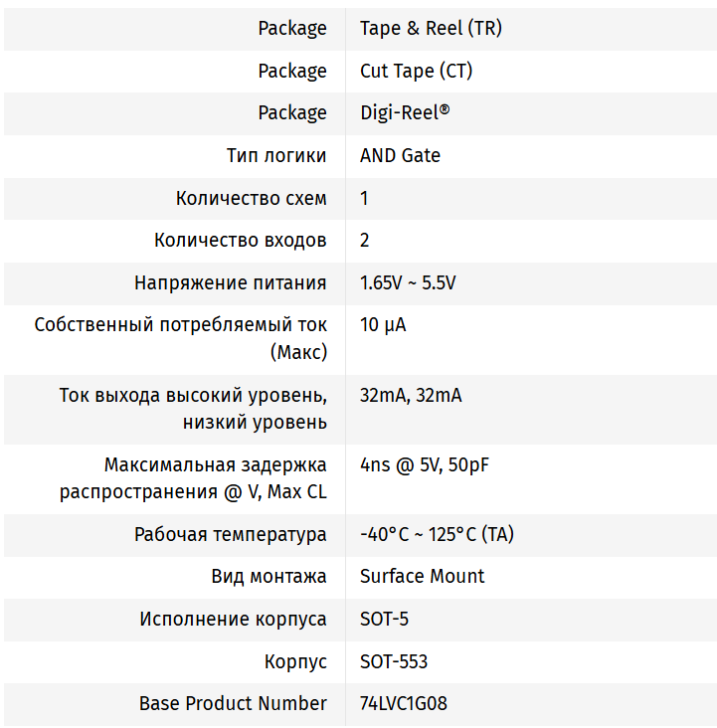Click the 'Количество входов' label
717x728 pixels.
tap(240, 241)
